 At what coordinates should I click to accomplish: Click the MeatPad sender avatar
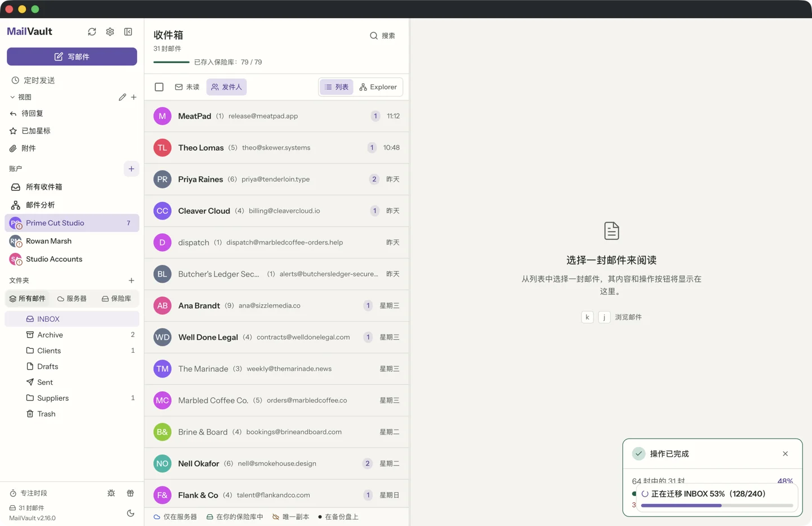coord(162,116)
